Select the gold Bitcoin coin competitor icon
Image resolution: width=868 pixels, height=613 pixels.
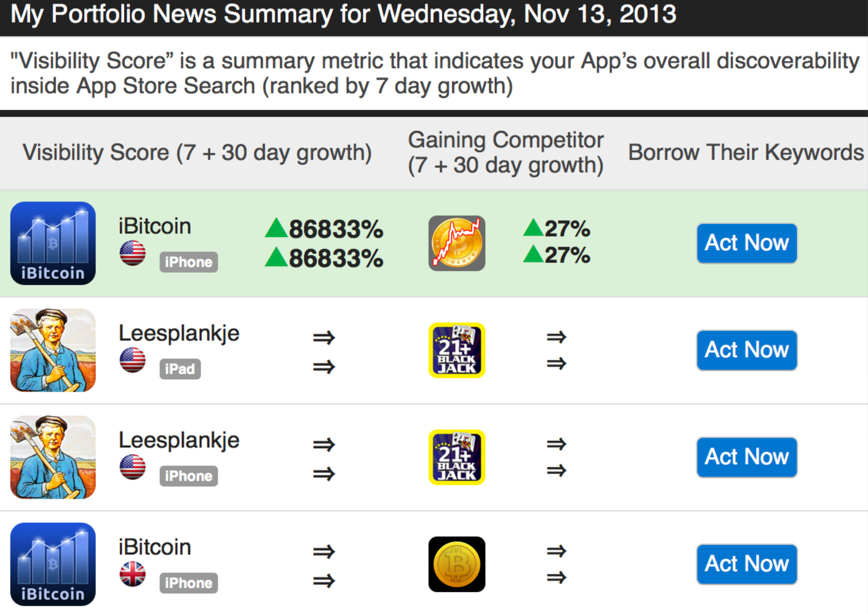(x=457, y=564)
